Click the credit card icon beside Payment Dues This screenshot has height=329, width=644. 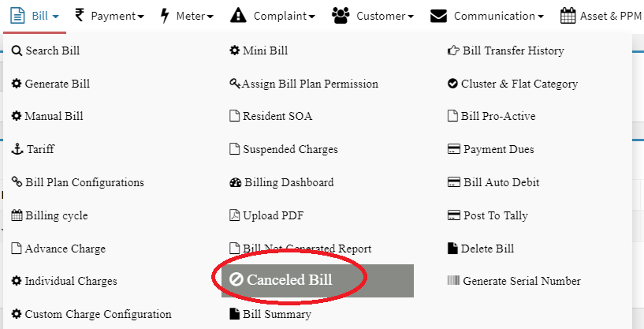tap(453, 149)
